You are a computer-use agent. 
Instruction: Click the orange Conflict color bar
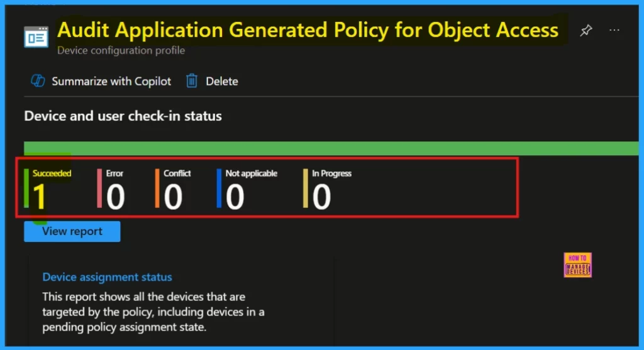pos(157,189)
